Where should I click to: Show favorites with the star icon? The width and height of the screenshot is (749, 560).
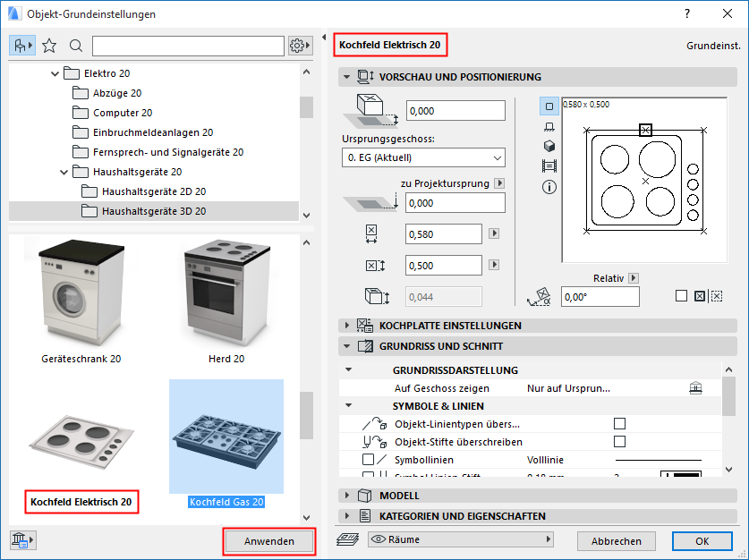coord(49,46)
